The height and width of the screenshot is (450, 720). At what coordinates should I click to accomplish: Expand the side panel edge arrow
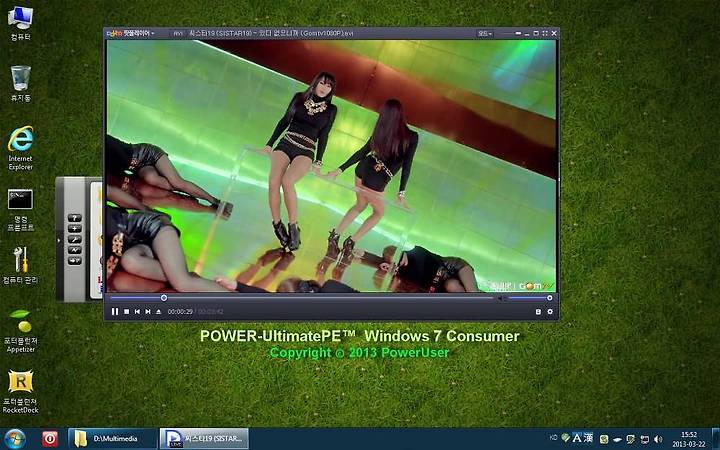58,240
